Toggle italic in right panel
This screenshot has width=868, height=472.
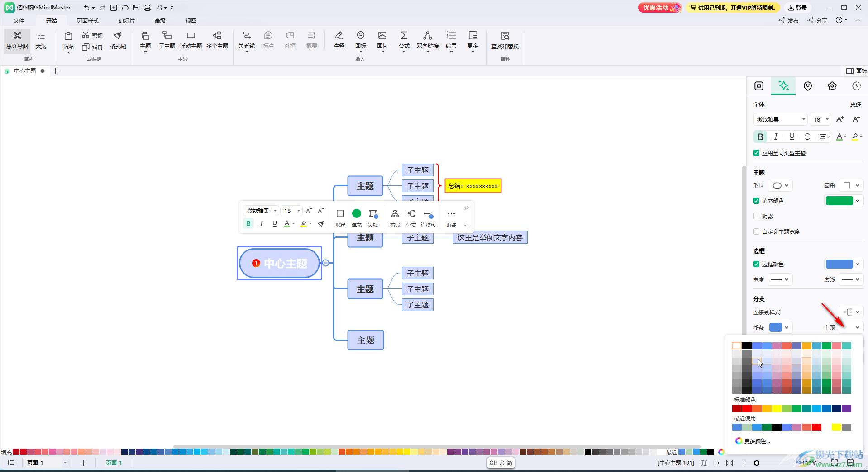[776, 137]
